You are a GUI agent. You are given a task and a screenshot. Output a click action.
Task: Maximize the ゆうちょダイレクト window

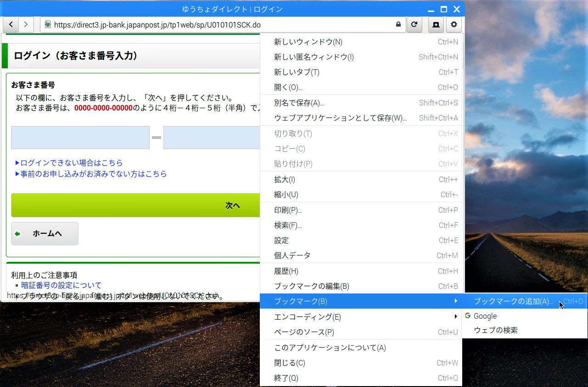[444, 9]
